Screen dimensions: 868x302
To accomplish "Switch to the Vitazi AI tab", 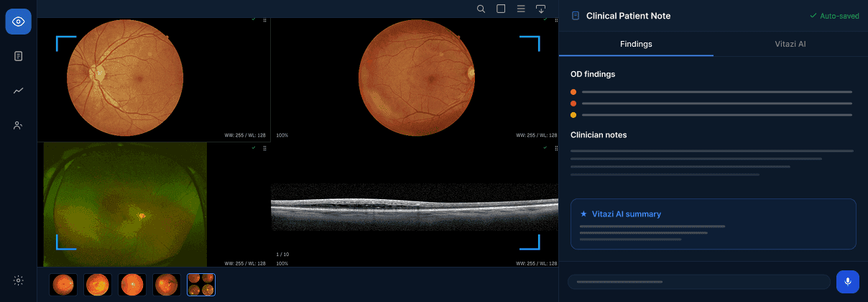I will (790, 44).
